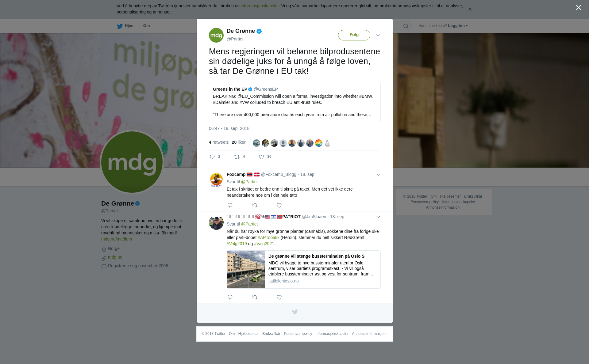This screenshot has height=364, width=589.
Task: Like the JimSlaaen reply tweet
Action: 279,297
